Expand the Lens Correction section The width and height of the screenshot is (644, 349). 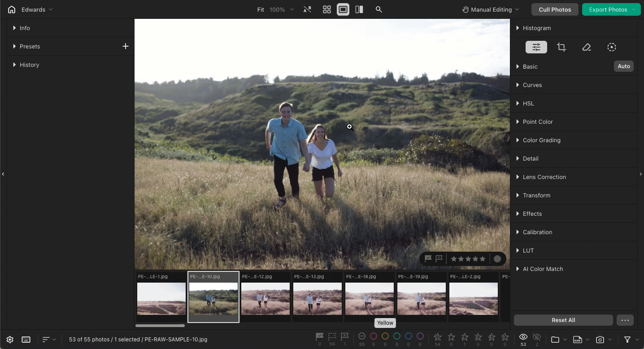pos(574,177)
